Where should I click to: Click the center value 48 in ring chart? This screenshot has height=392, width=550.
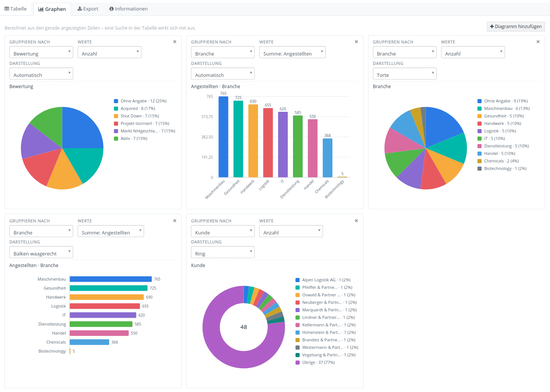[243, 327]
